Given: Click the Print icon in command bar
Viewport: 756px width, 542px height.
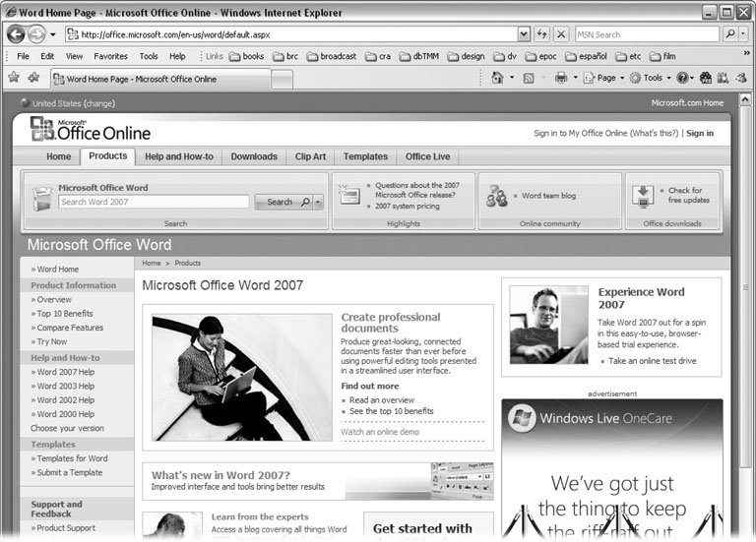Looking at the screenshot, I should pos(561,78).
